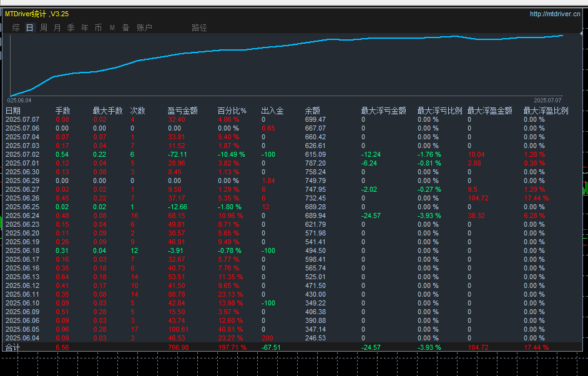Click the 盈亏金额 column header
This screenshot has width=588, height=376.
pos(183,111)
